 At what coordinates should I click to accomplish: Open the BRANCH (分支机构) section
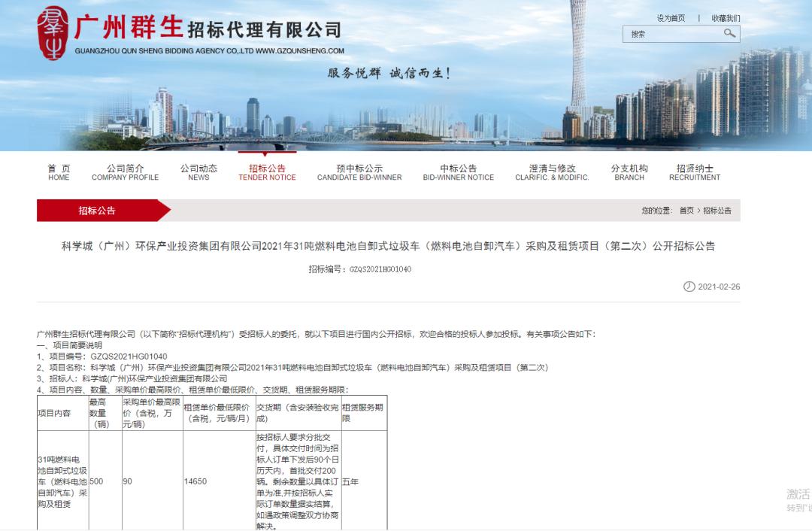(x=629, y=172)
